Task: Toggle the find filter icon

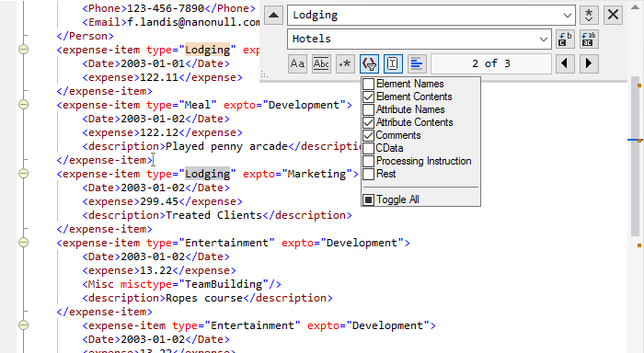Action: (369, 63)
